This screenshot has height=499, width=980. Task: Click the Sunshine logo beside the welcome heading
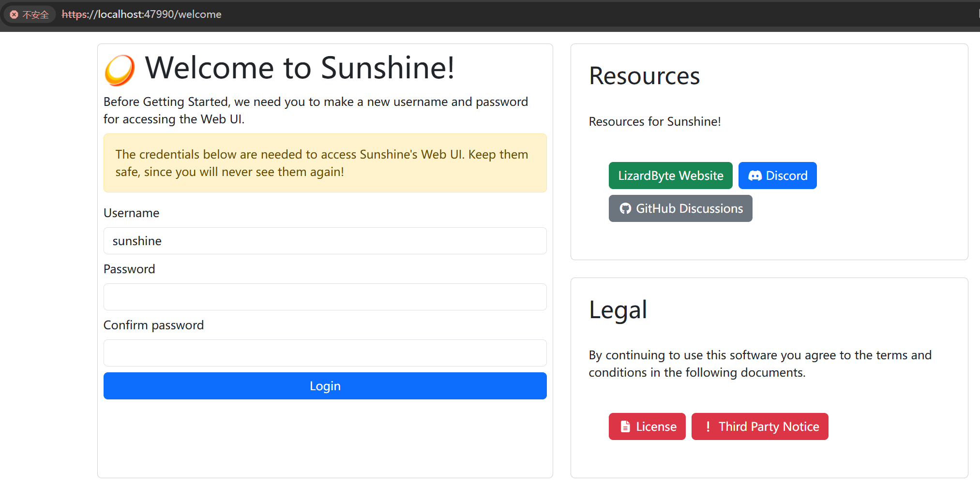[120, 70]
